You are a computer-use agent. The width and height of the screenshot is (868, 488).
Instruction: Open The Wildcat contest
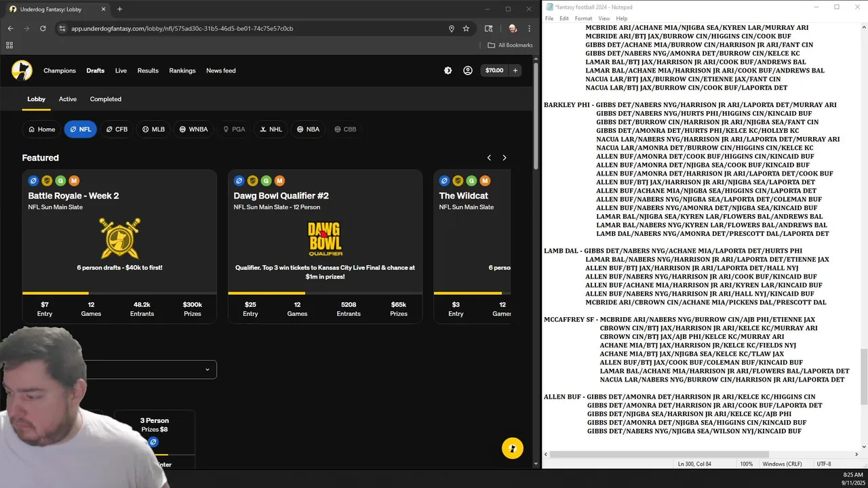(x=472, y=246)
